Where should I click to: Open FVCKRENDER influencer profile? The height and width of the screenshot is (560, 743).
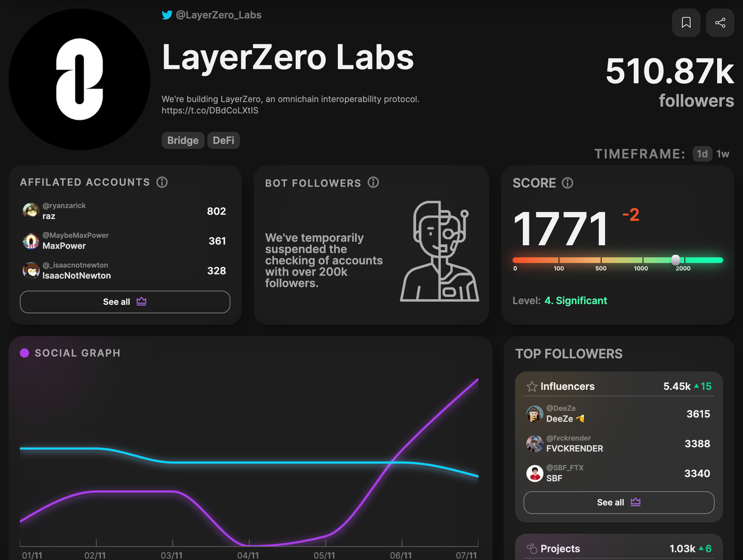(x=619, y=444)
